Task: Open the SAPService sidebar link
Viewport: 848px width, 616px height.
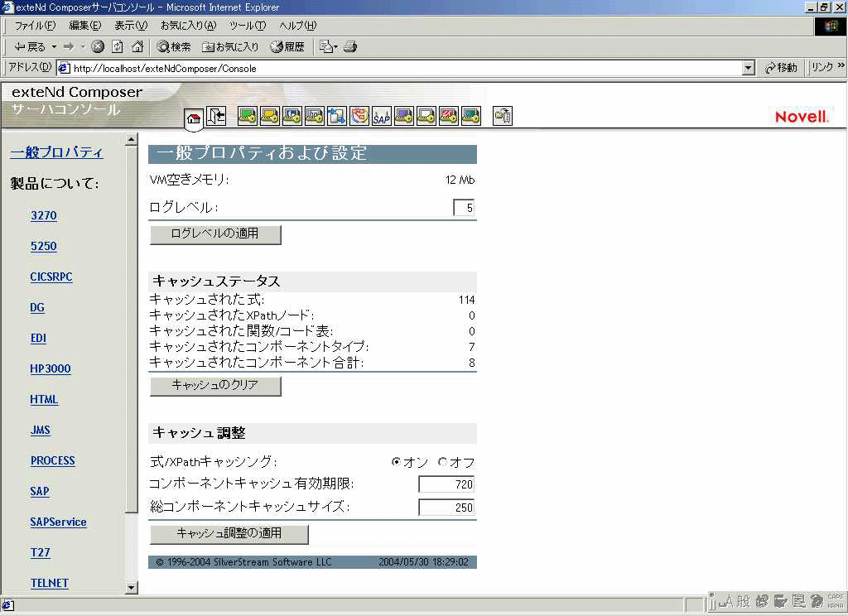Action: tap(59, 522)
